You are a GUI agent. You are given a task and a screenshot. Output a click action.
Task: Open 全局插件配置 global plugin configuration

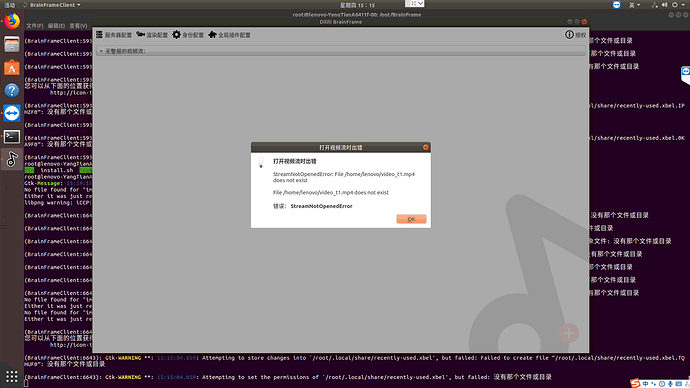pos(229,35)
